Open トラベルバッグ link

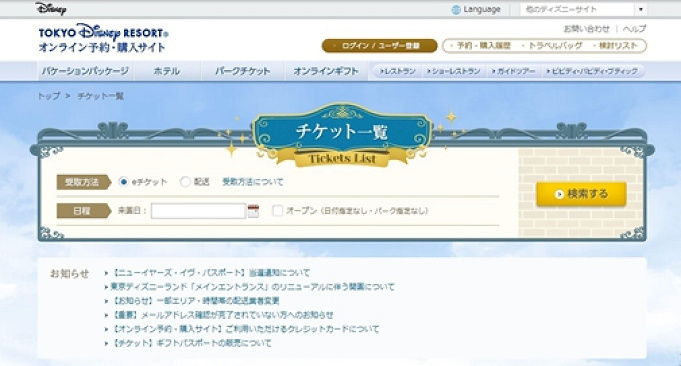click(x=552, y=46)
